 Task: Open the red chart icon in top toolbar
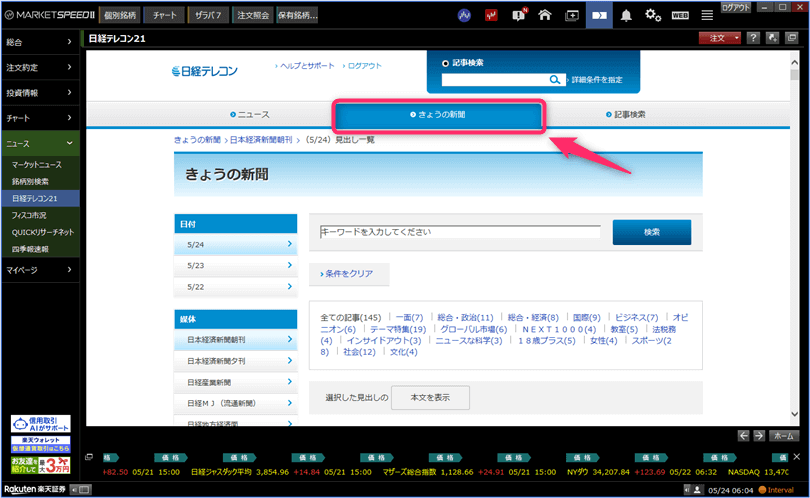[x=491, y=15]
